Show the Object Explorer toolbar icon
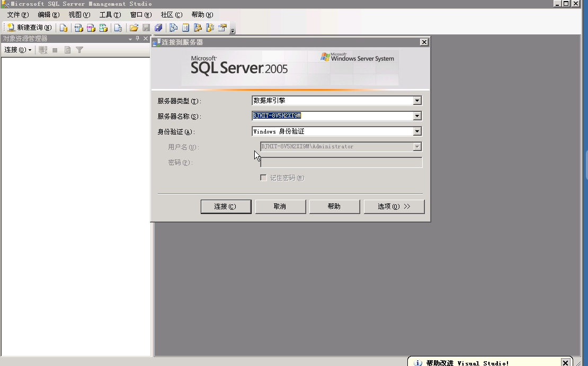588x366 pixels. tap(198, 28)
